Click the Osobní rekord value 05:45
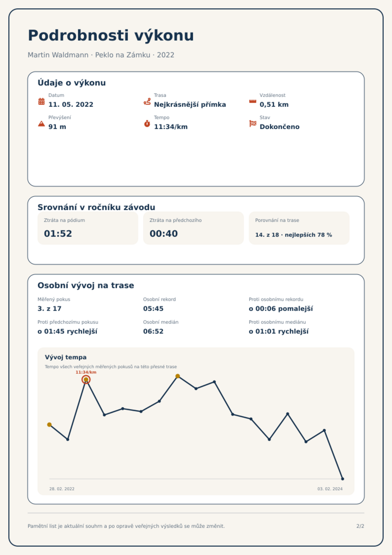 click(153, 309)
